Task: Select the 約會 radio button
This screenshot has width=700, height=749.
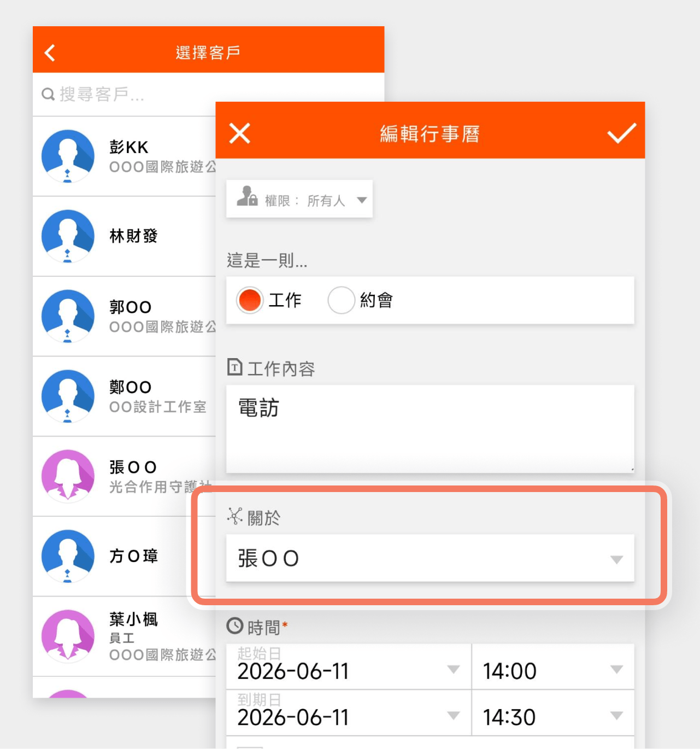Action: click(x=342, y=300)
